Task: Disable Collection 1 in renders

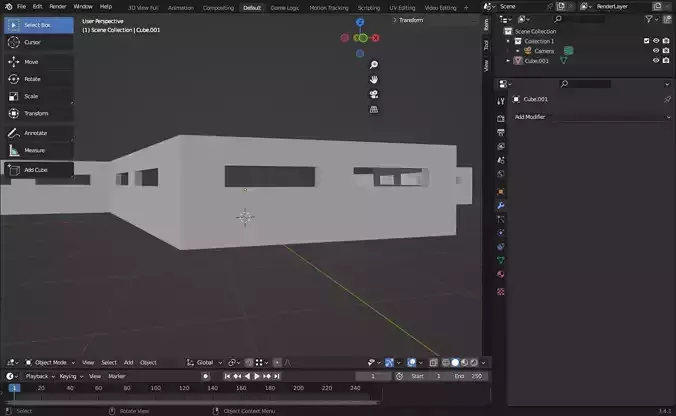Action: [x=666, y=41]
